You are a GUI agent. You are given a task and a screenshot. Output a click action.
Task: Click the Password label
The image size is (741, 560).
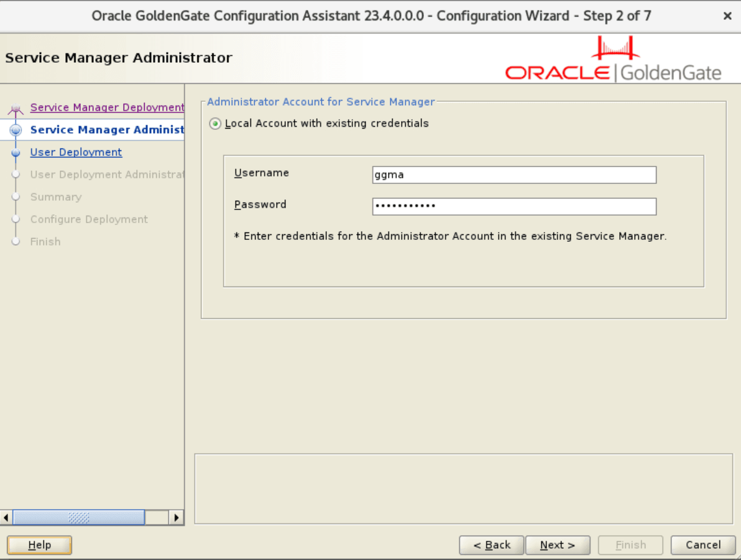point(260,204)
